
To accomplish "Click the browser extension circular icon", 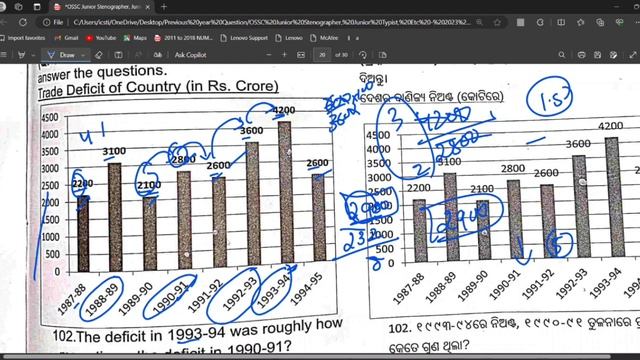I will click(540, 22).
